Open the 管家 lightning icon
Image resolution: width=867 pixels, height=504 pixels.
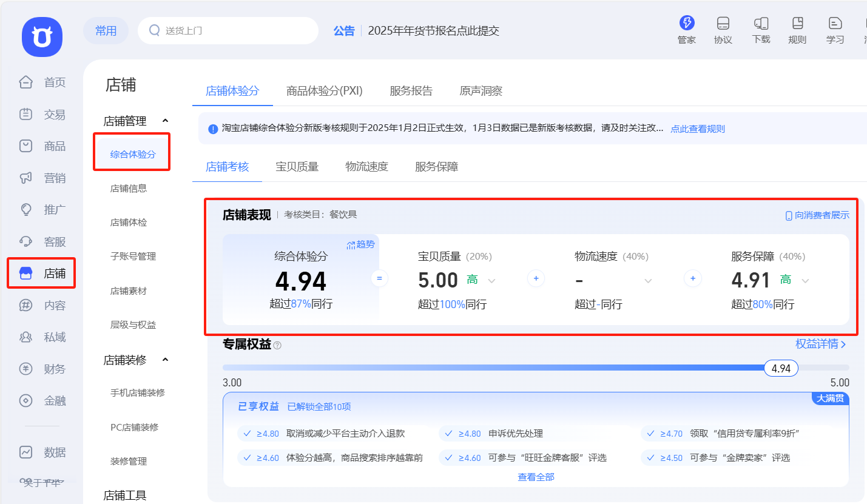click(687, 23)
